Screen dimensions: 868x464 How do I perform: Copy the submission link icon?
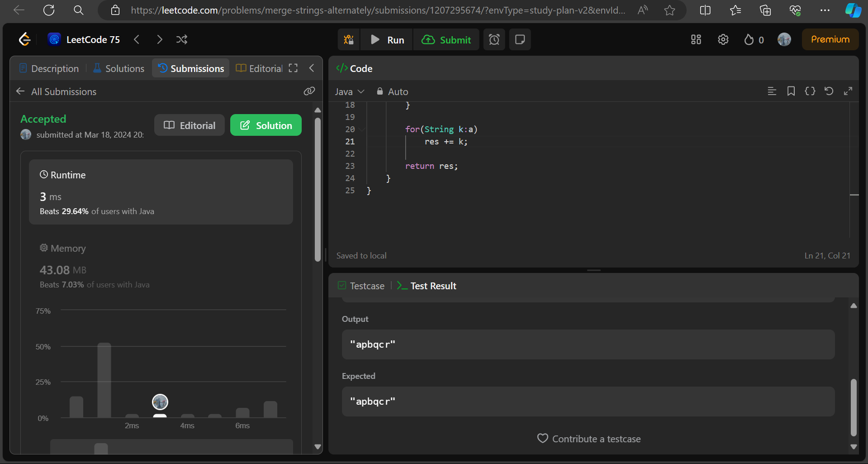[309, 91]
